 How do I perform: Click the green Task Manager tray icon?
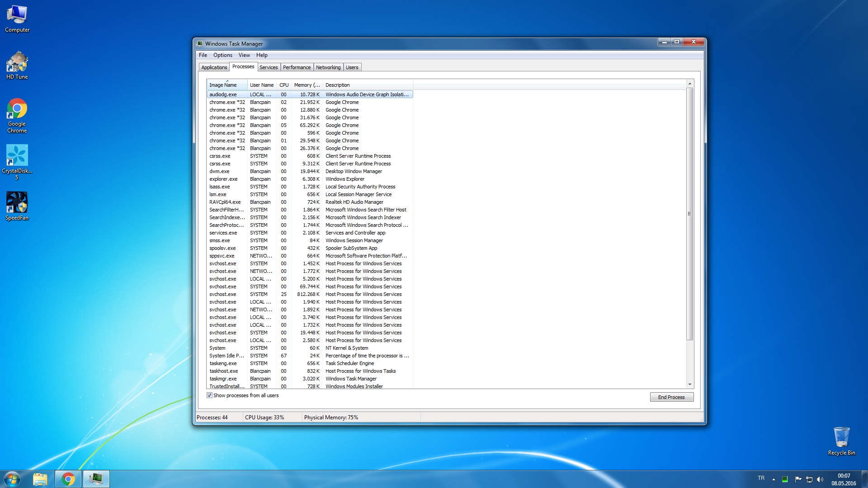(x=785, y=479)
